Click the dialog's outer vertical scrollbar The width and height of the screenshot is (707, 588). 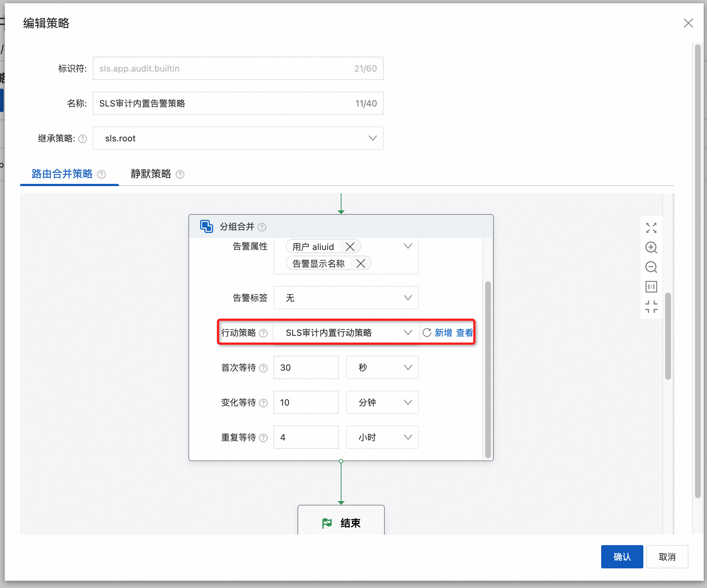698,271
